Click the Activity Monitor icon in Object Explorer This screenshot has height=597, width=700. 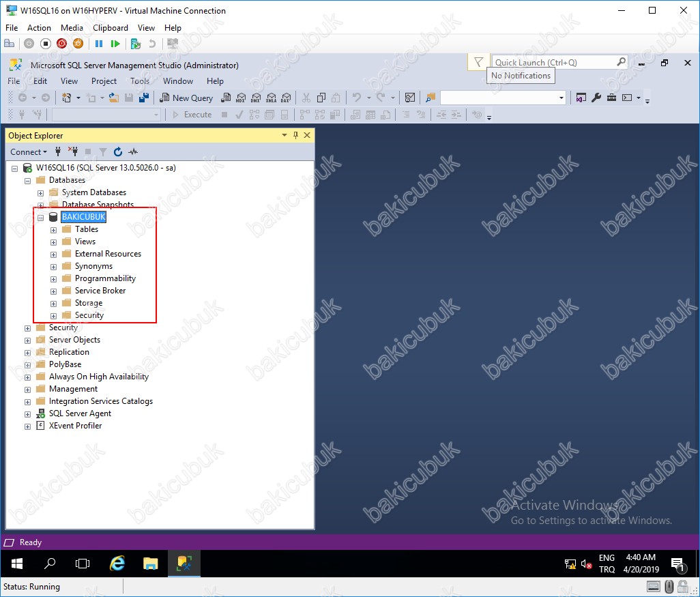(x=133, y=152)
